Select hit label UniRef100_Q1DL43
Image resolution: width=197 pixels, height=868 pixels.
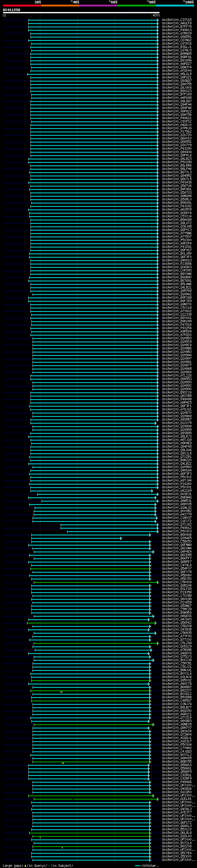click(177, 836)
